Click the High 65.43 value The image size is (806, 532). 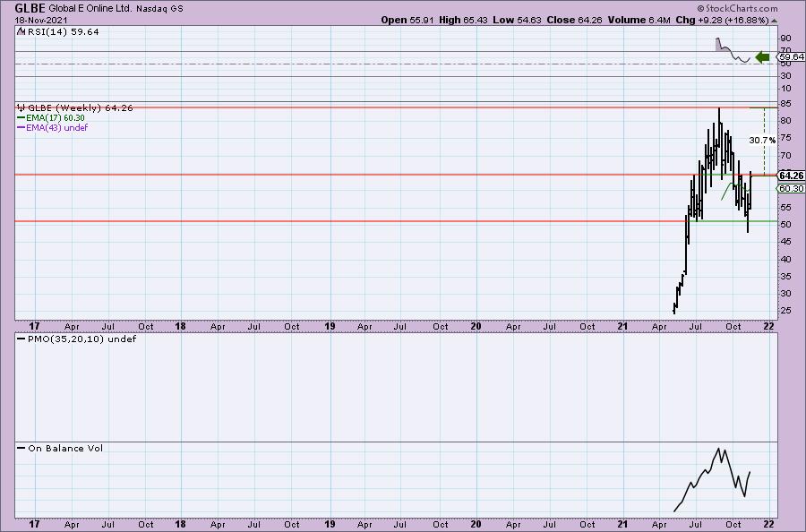[x=461, y=20]
